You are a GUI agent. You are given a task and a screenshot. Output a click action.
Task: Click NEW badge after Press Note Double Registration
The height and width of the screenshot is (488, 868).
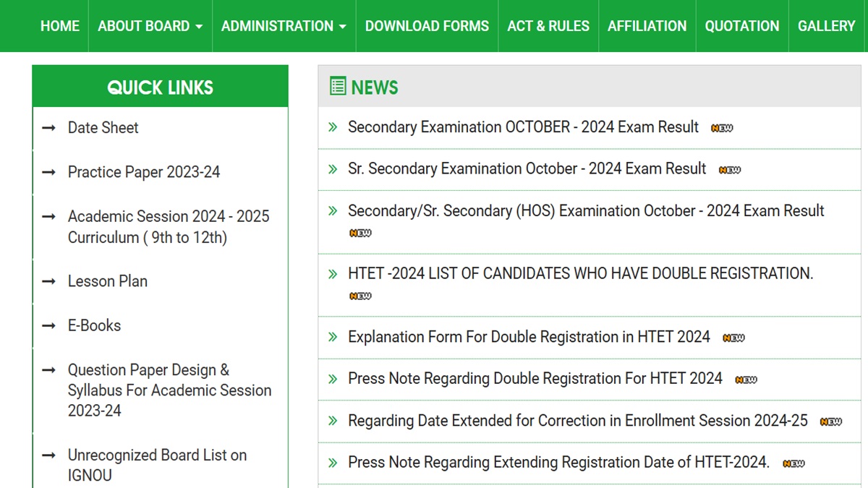coord(746,380)
